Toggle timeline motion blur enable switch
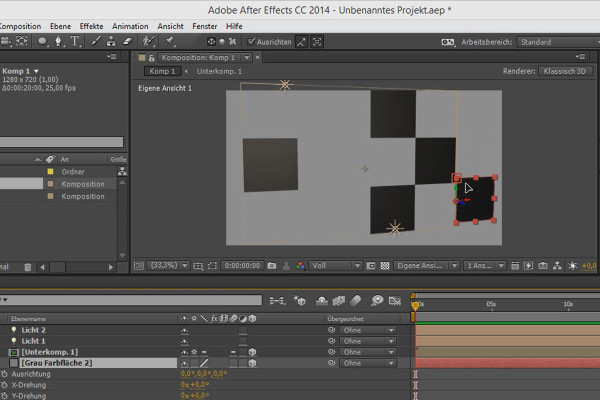 click(x=355, y=301)
